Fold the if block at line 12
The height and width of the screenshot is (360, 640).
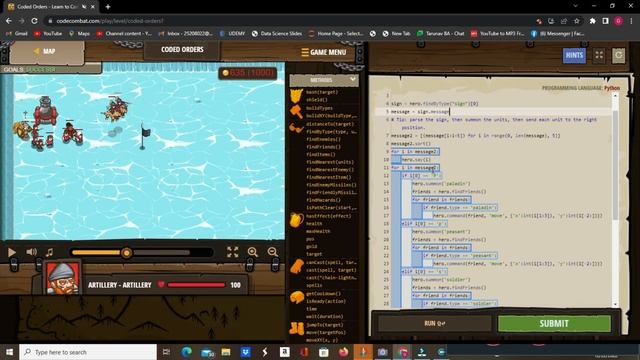pos(421,176)
